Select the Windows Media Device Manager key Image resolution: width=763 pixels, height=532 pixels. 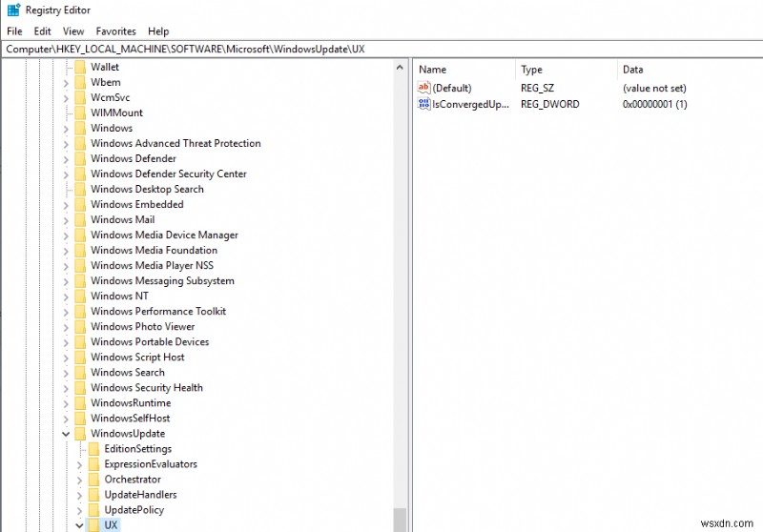(164, 235)
